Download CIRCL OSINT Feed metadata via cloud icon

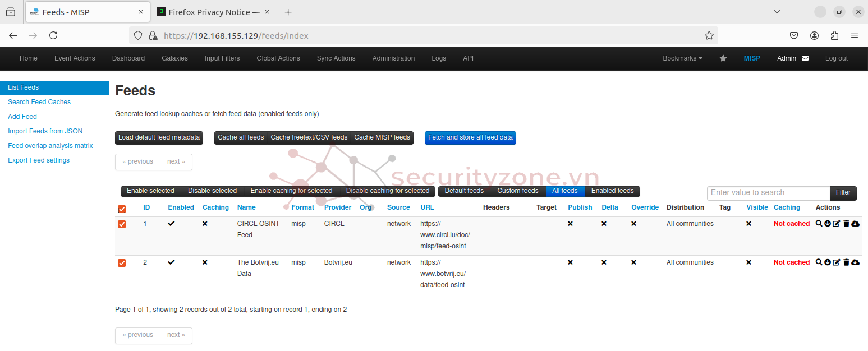tap(855, 224)
